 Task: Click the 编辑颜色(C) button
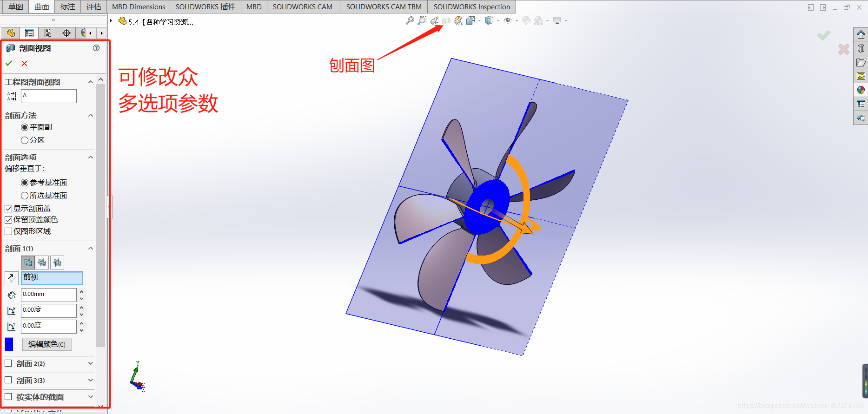(47, 344)
